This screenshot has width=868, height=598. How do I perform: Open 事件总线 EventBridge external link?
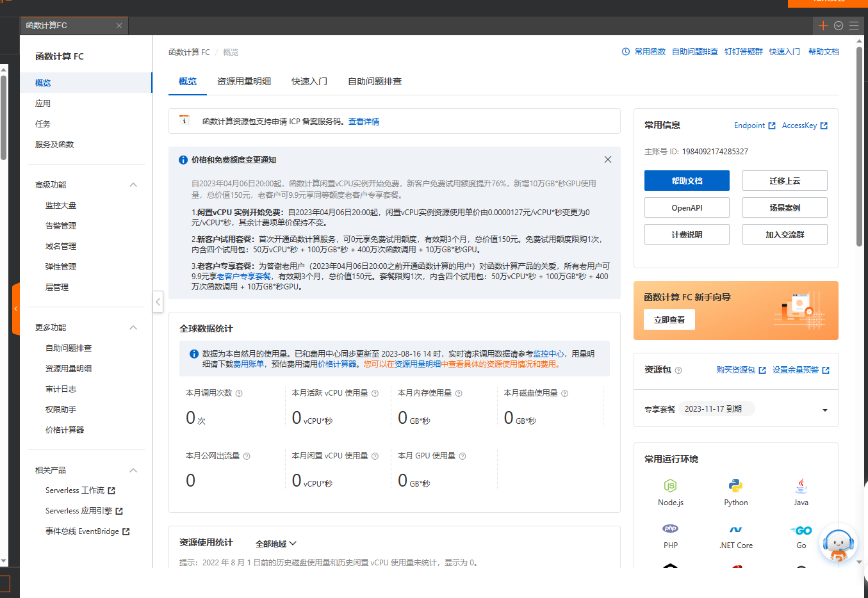(87, 531)
